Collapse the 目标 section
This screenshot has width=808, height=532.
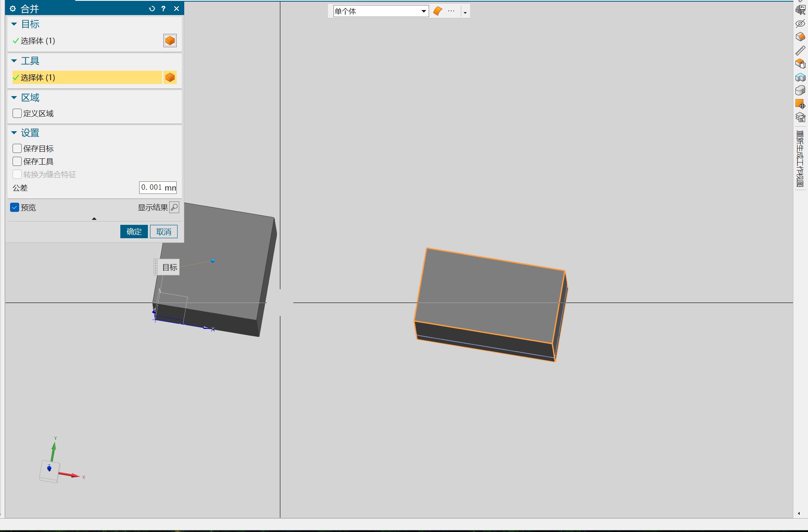(x=14, y=24)
